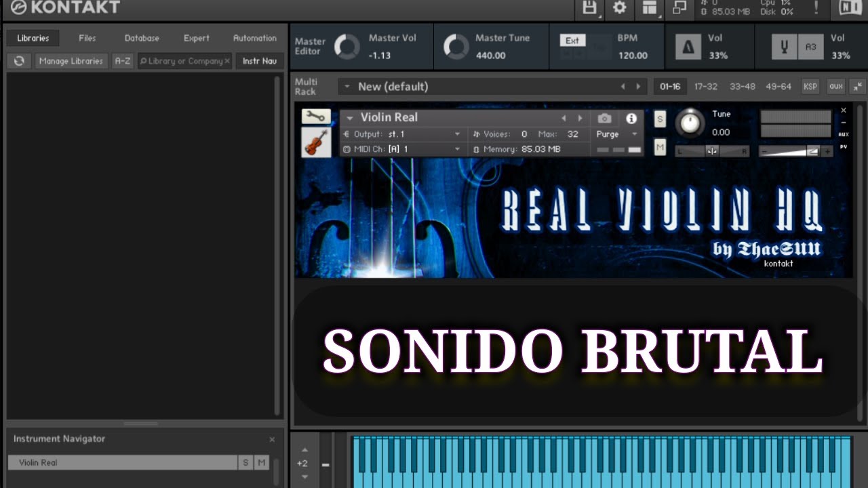Click the tuning fork icon
The width and height of the screenshot is (868, 488).
pyautogui.click(x=785, y=47)
